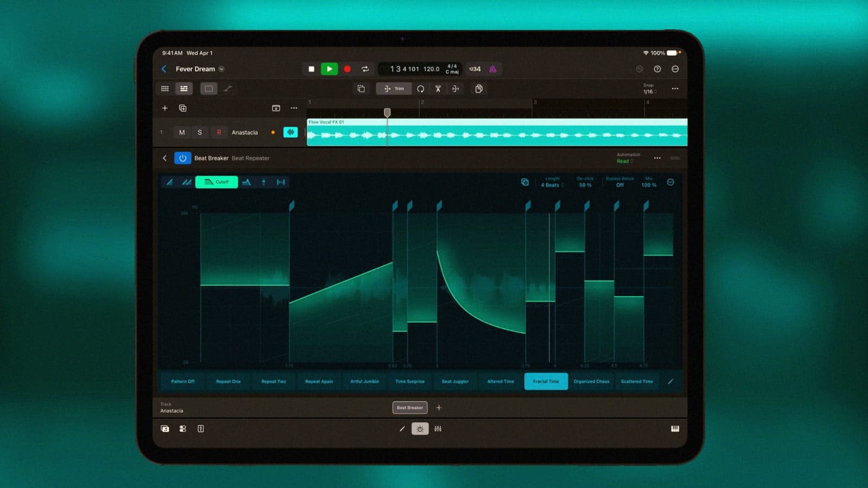The width and height of the screenshot is (868, 488).
Task: Record-enable the Anastacia track
Action: [x=219, y=132]
